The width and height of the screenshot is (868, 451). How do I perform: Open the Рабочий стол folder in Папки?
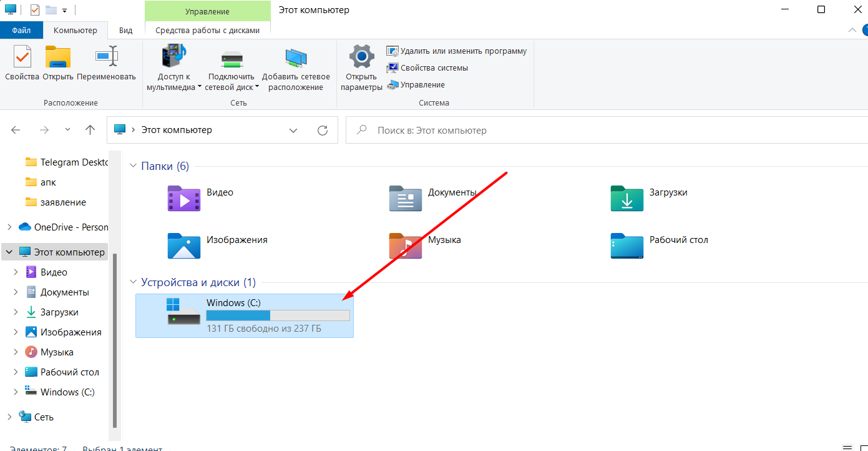(659, 245)
